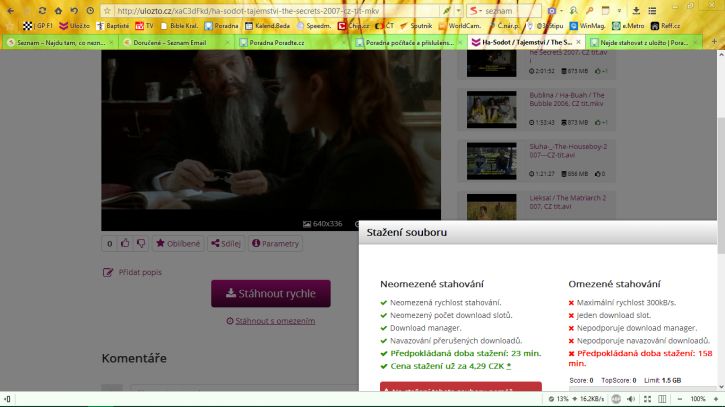
Task: Toggle full screen icon in status bar
Action: [647, 399]
